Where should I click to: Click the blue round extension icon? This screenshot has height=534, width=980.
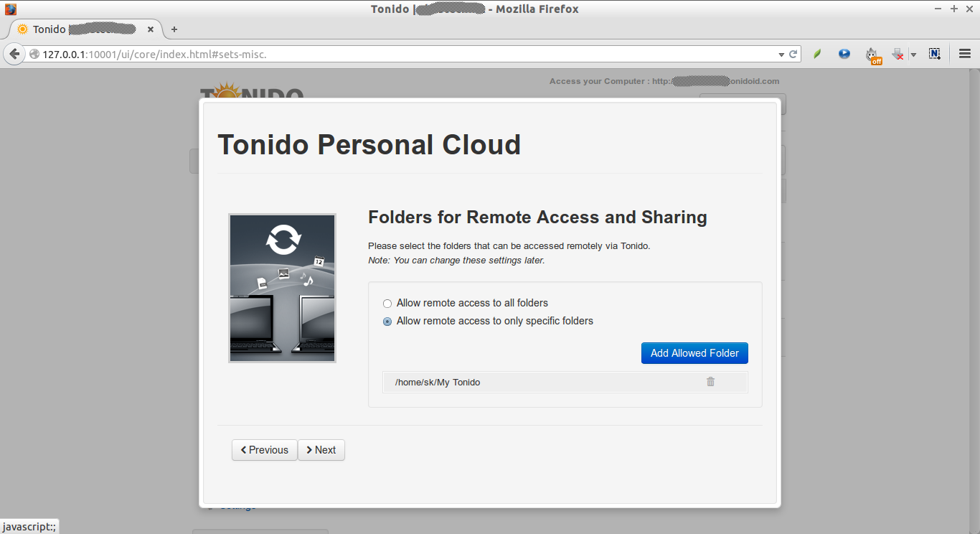(x=844, y=54)
